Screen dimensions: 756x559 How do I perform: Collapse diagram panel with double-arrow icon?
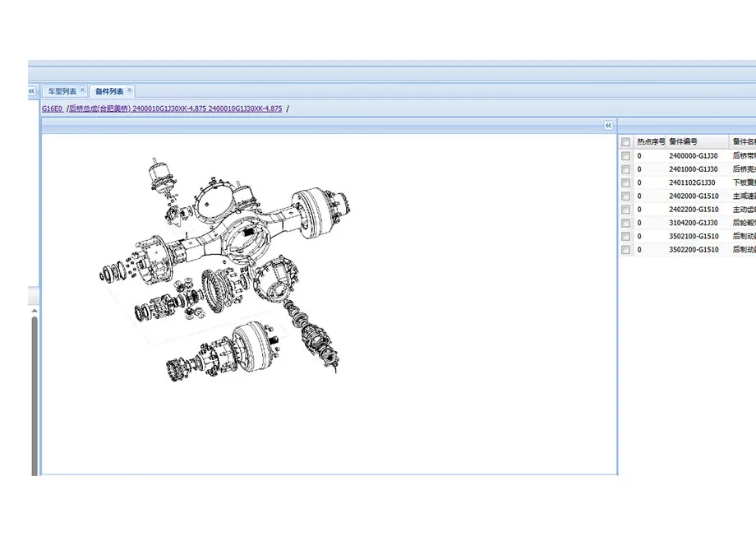pos(608,126)
